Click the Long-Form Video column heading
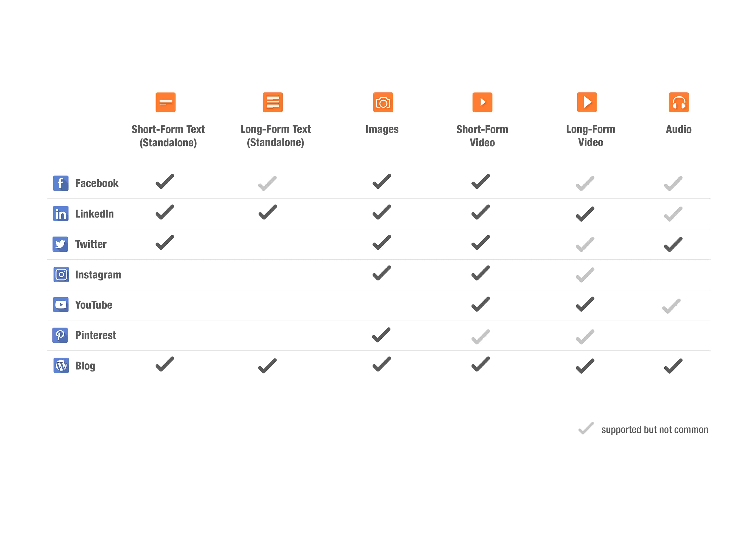The height and width of the screenshot is (535, 756). point(591,136)
